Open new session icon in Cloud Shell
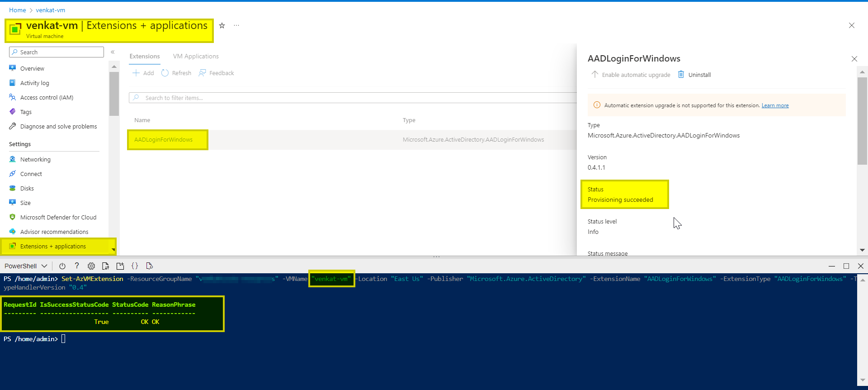 (x=120, y=266)
